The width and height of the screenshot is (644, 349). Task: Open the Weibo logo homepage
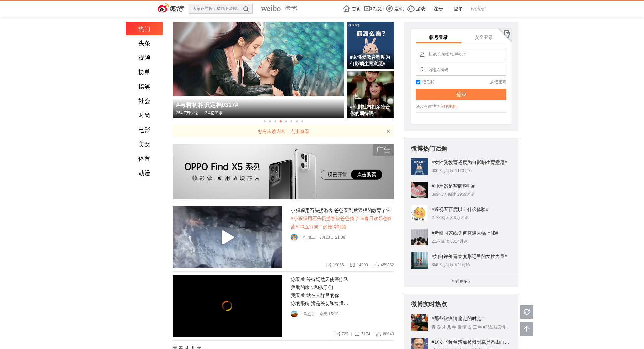171,8
